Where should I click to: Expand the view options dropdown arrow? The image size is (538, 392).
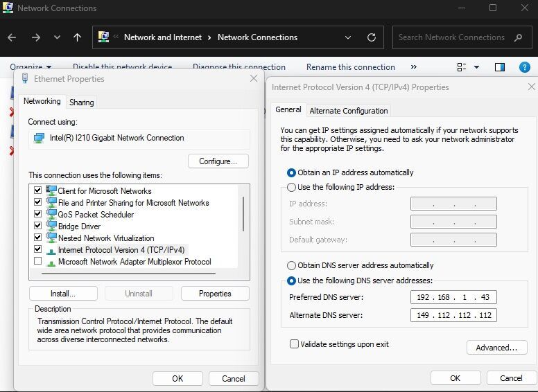[477, 67]
